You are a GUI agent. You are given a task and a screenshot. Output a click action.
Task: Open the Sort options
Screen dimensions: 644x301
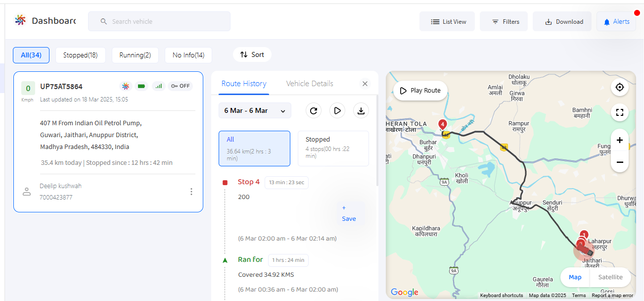(252, 54)
